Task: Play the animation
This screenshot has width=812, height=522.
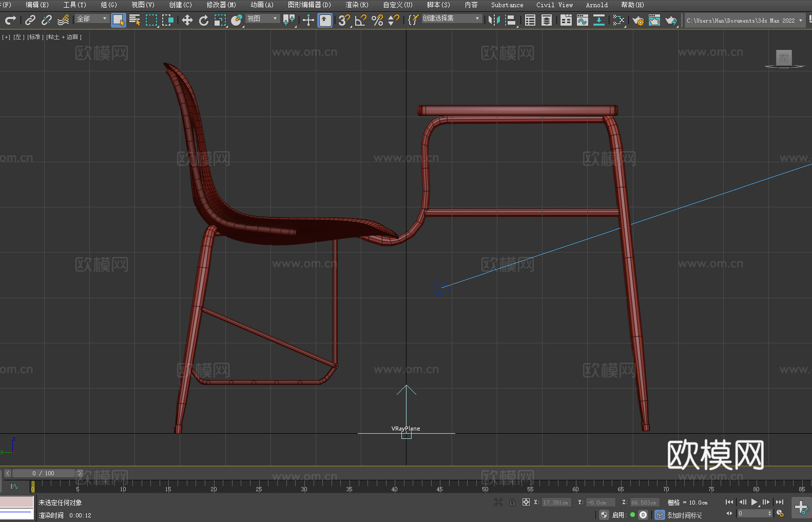Action: (x=754, y=502)
